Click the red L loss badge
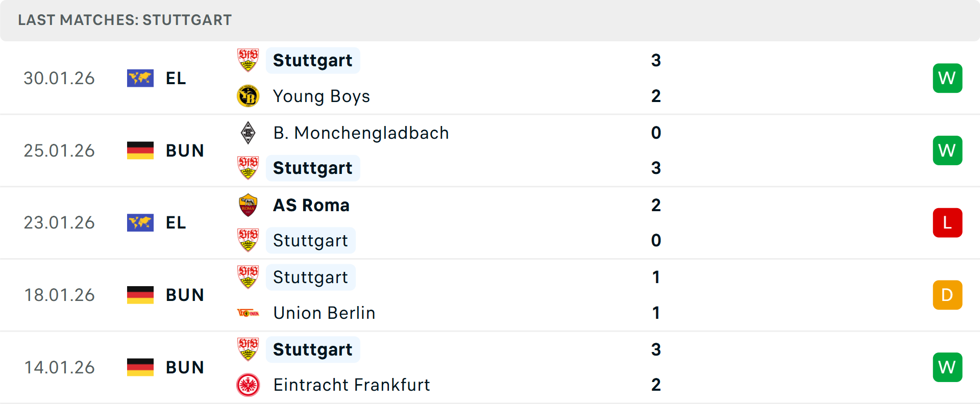 pos(947,223)
